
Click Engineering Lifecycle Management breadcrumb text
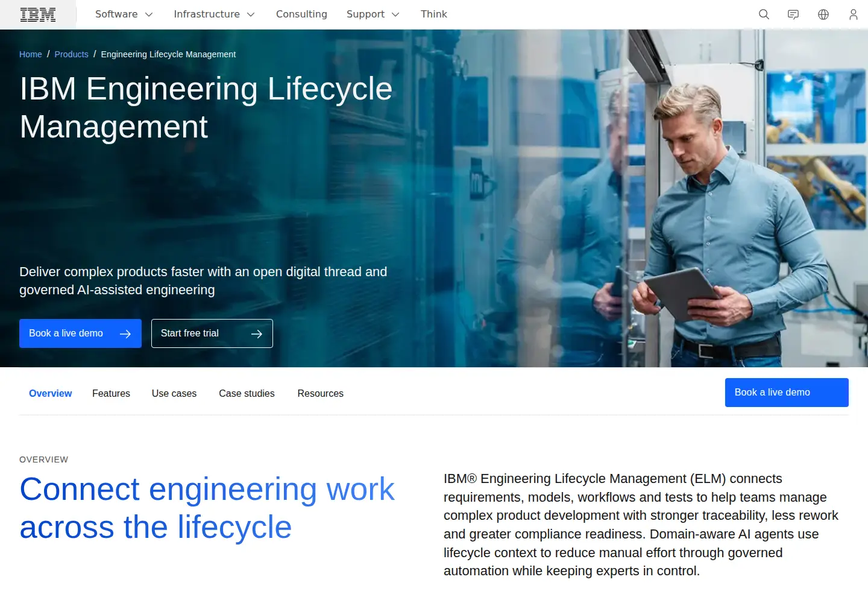168,54
